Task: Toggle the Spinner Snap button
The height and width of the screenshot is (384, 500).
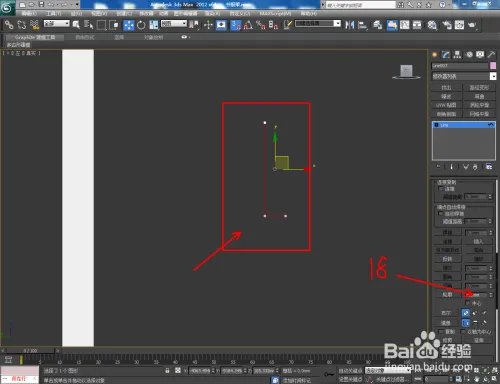Action: (x=274, y=25)
